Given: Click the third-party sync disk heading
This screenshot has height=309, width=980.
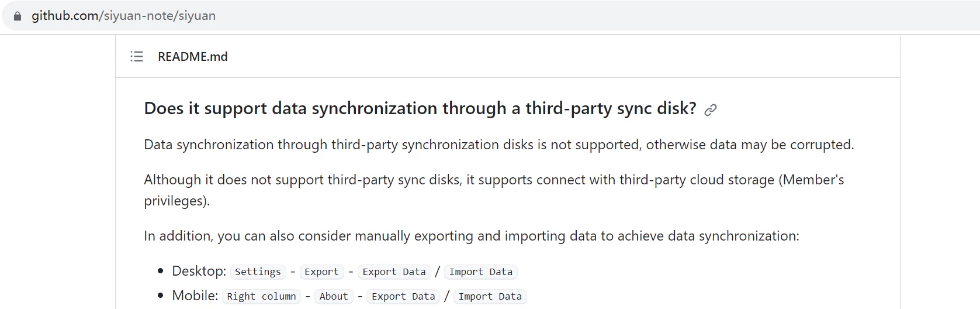Looking at the screenshot, I should 420,108.
